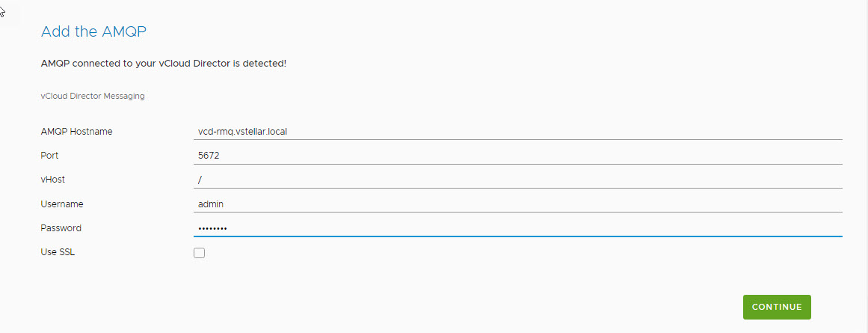
Task: Click the Username input field
Action: coord(517,204)
